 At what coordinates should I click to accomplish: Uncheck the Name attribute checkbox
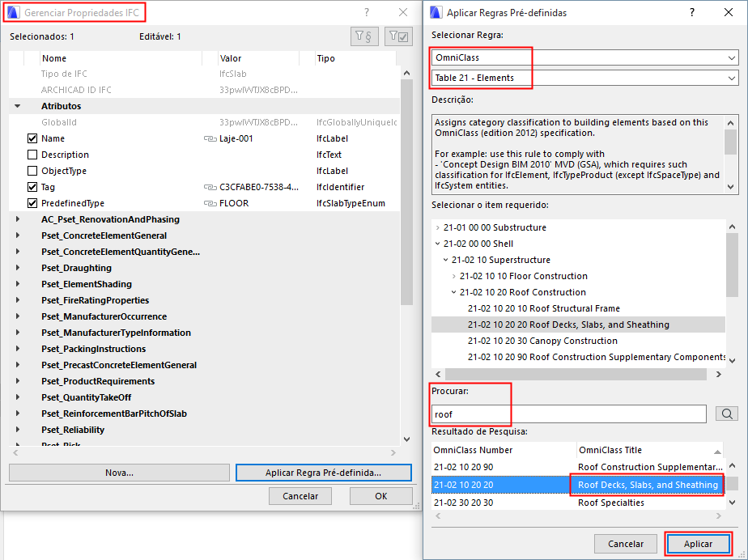coord(32,139)
